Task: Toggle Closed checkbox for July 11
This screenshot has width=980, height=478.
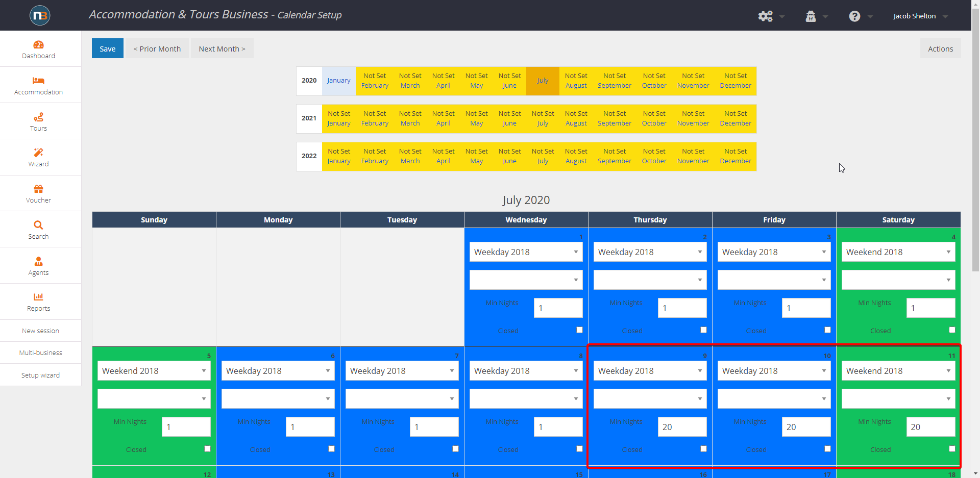Action: [952, 449]
